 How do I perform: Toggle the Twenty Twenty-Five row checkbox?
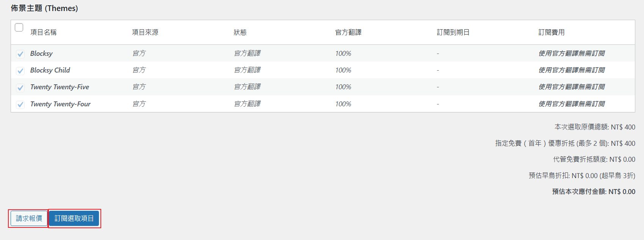tap(20, 88)
